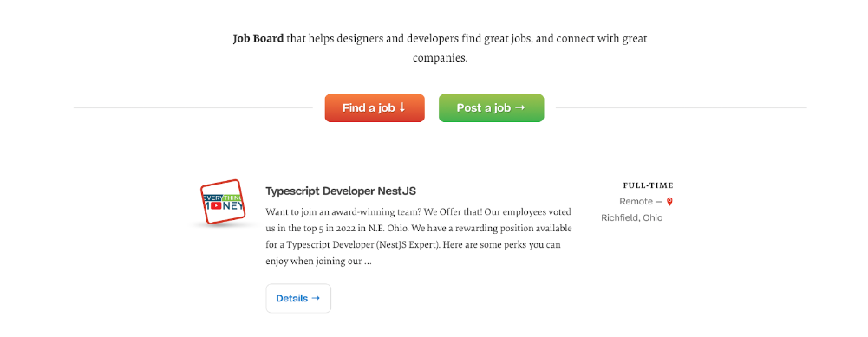Open the Typescript Developer NestJS job title

(341, 191)
